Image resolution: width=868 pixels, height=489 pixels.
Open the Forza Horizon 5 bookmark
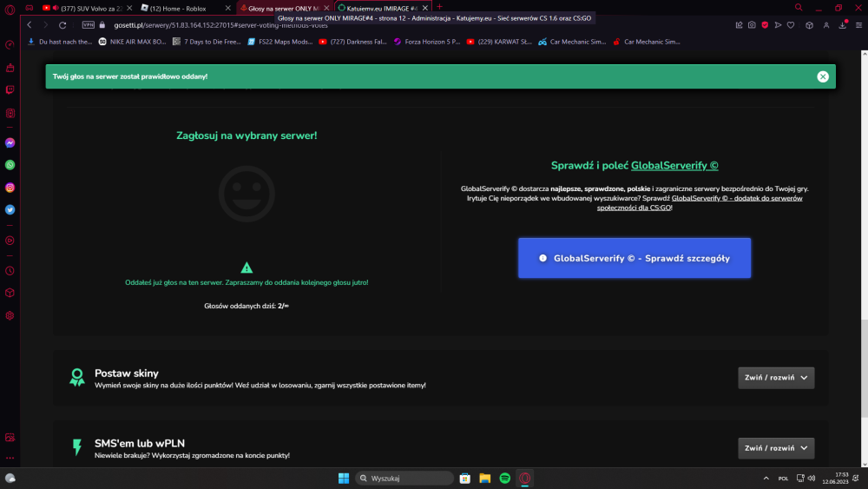click(x=427, y=42)
